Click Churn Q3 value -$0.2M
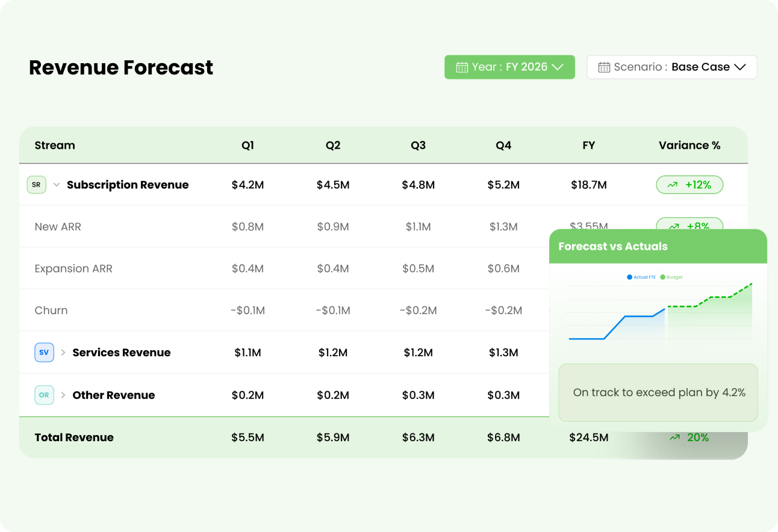Viewport: 778px width, 532px height. pos(419,311)
